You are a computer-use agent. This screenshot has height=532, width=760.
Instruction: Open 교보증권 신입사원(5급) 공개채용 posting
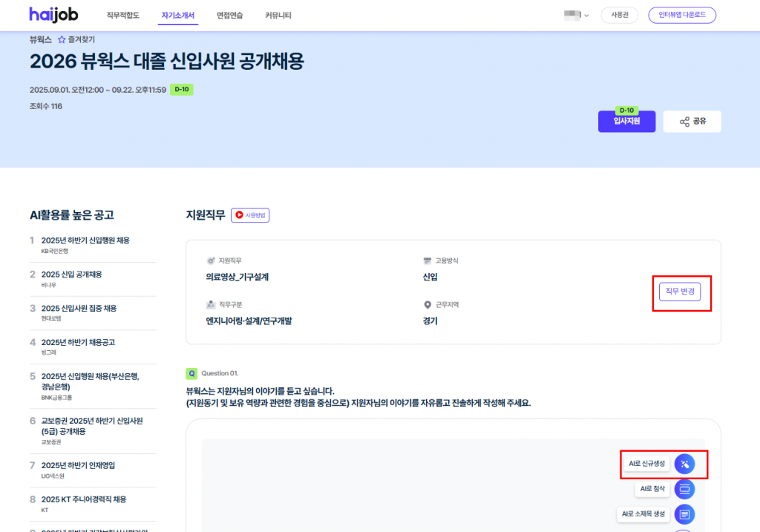tap(92, 427)
